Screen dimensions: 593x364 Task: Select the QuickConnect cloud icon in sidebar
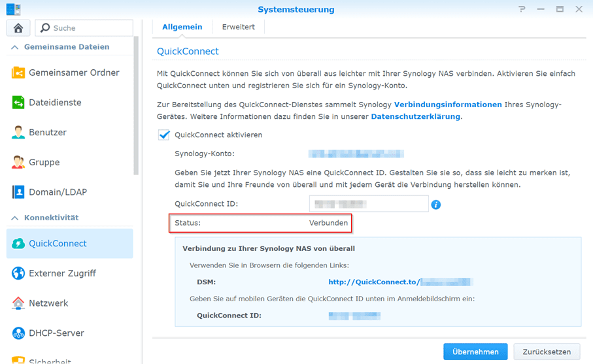pos(18,243)
